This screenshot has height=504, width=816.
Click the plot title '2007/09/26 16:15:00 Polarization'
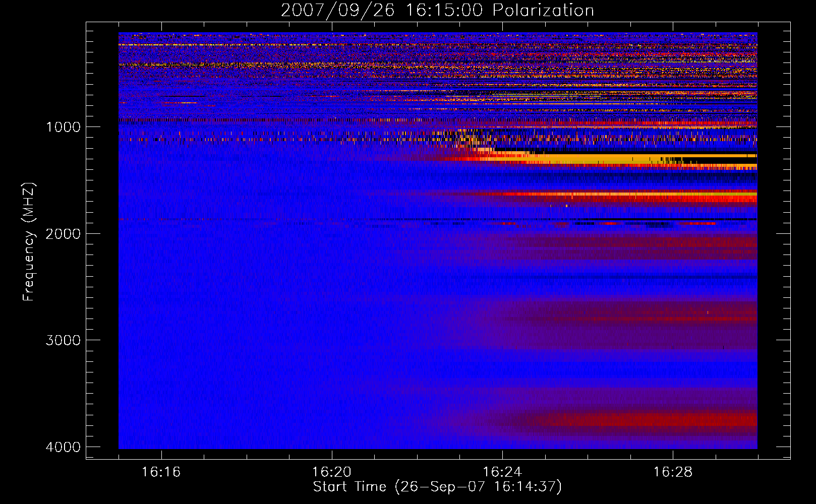click(x=437, y=10)
